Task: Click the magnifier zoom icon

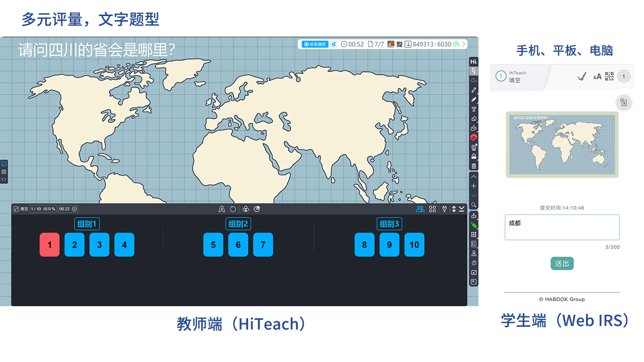Action: coord(473,205)
